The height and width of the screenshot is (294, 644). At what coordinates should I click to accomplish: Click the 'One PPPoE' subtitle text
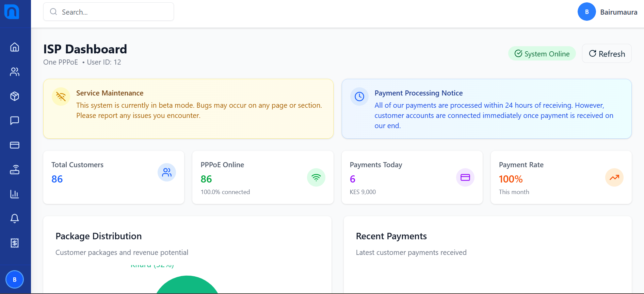click(61, 62)
